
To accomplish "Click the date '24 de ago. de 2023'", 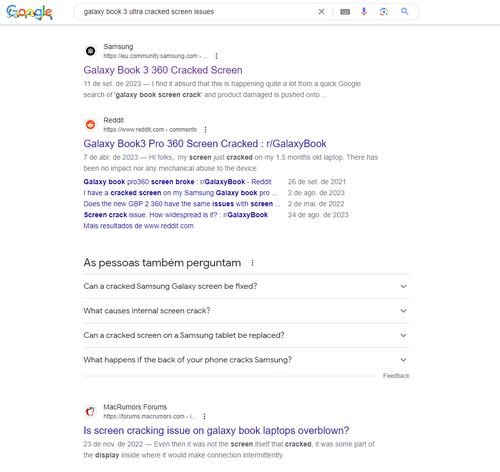I will (x=318, y=215).
